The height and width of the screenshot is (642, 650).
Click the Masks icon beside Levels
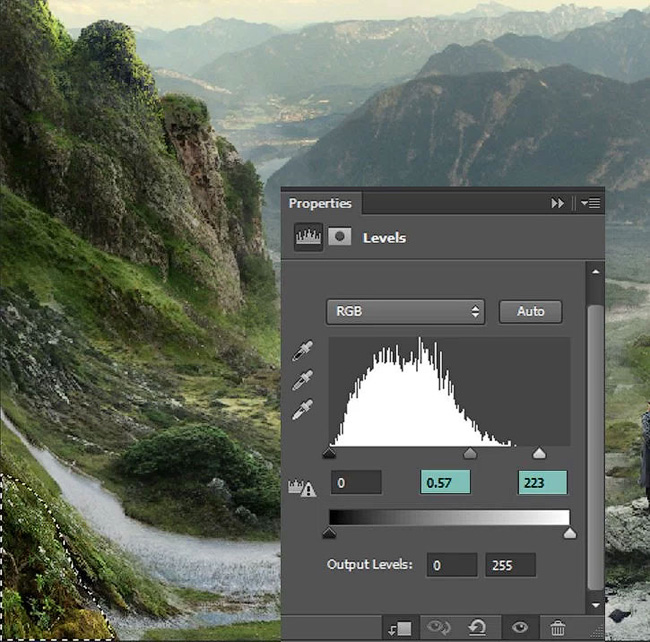pyautogui.click(x=340, y=237)
